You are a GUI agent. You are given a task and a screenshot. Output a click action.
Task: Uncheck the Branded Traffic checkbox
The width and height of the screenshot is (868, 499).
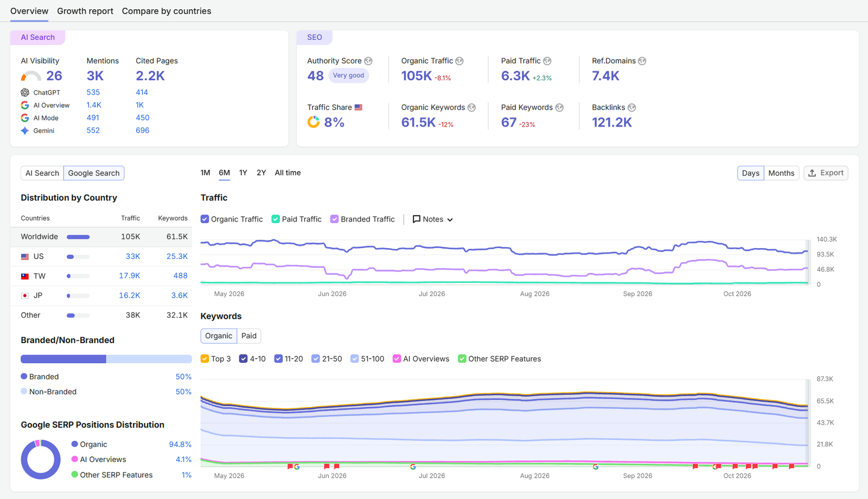pyautogui.click(x=335, y=219)
